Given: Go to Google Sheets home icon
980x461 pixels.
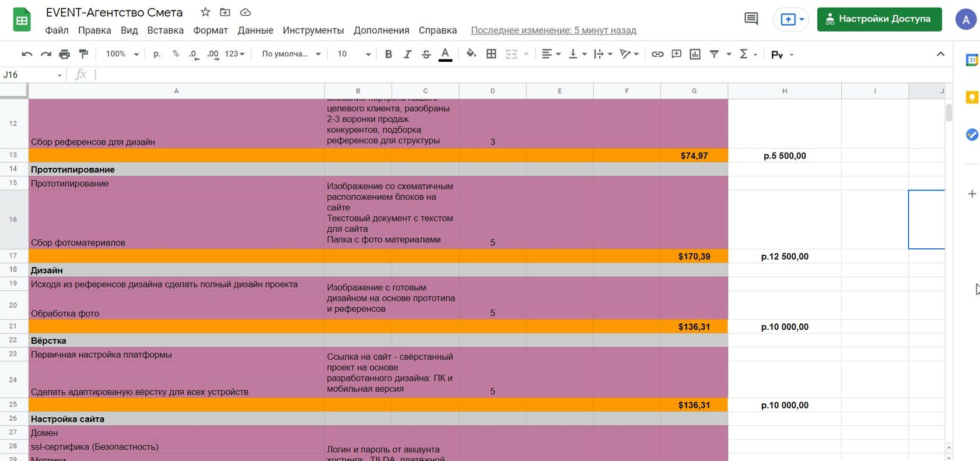Looking at the screenshot, I should [x=22, y=20].
